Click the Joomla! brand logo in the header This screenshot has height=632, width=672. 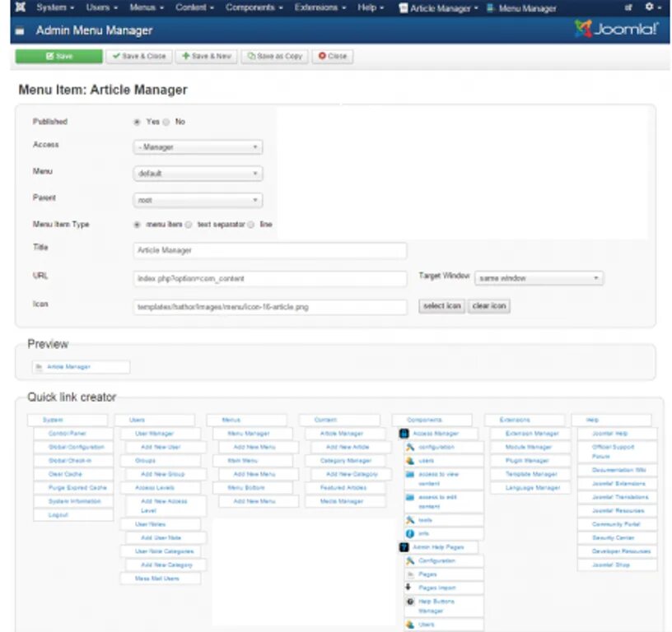(x=616, y=29)
